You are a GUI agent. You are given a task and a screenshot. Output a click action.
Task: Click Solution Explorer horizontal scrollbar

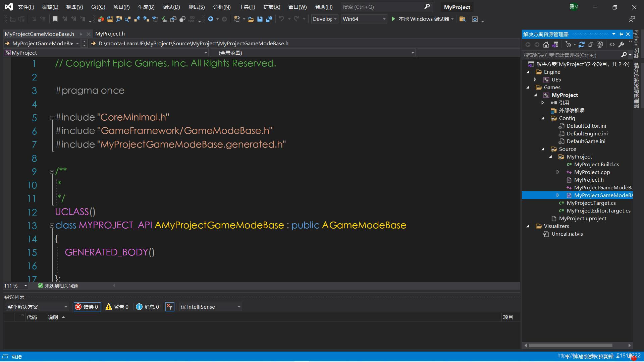click(x=570, y=345)
